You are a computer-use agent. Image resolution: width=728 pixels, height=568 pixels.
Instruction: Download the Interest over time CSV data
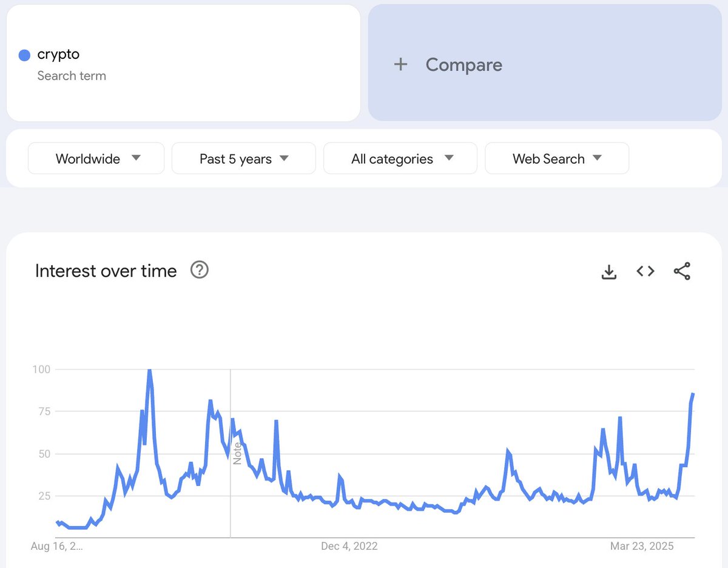pyautogui.click(x=608, y=271)
